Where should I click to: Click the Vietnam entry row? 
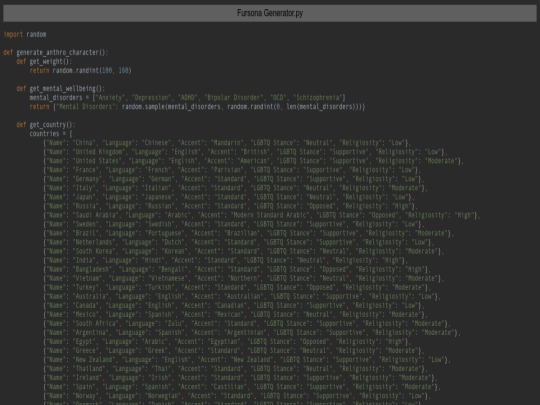243,278
